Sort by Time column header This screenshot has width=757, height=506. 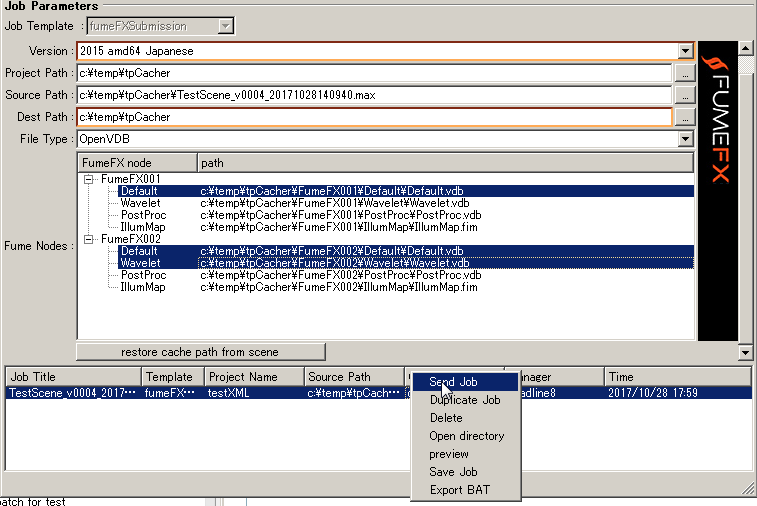[x=677, y=377]
